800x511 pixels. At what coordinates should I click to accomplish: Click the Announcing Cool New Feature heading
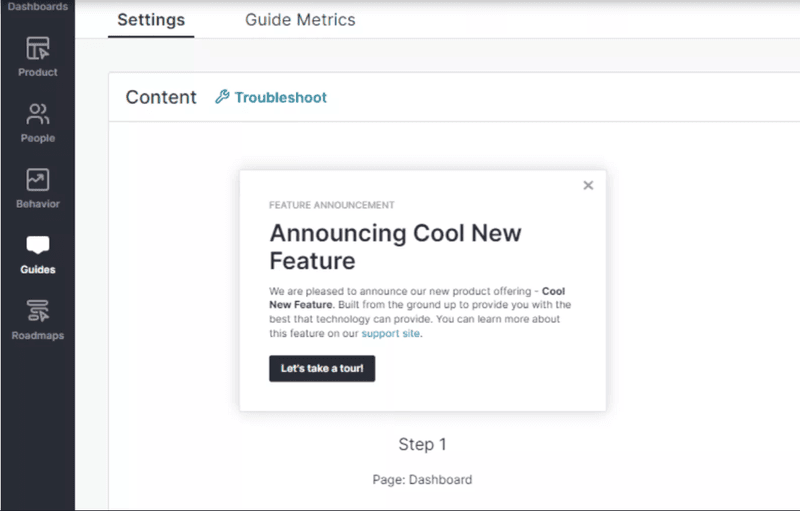tap(395, 247)
